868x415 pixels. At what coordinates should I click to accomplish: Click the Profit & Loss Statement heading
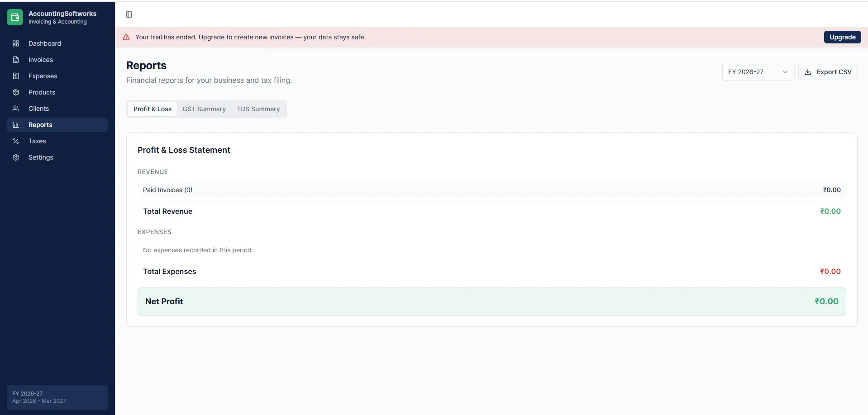pyautogui.click(x=184, y=150)
